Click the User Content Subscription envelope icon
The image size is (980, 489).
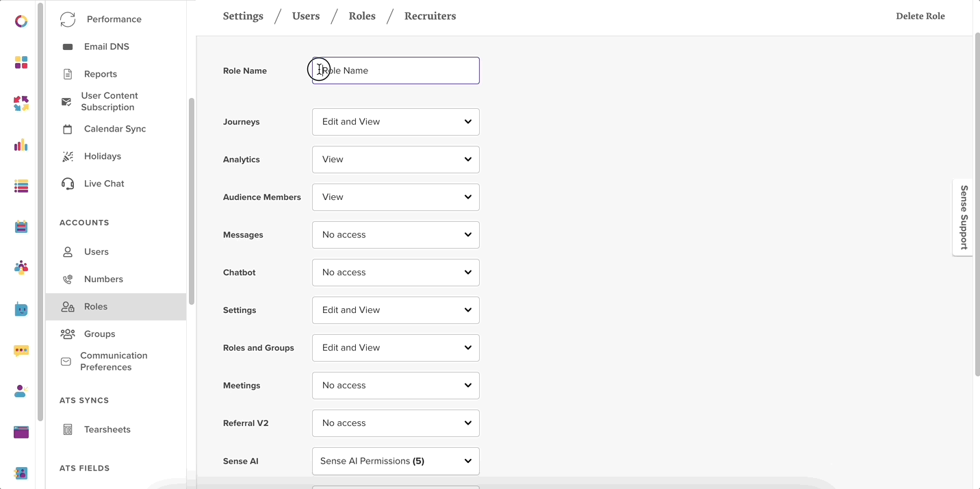click(x=66, y=101)
